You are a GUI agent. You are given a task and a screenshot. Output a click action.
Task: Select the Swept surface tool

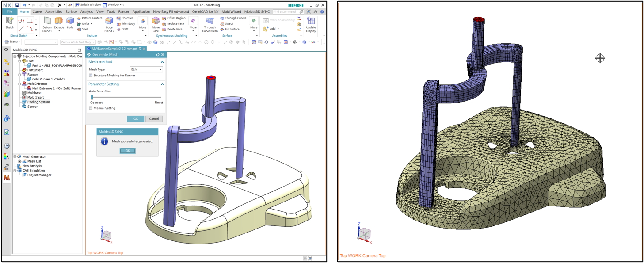(227, 24)
